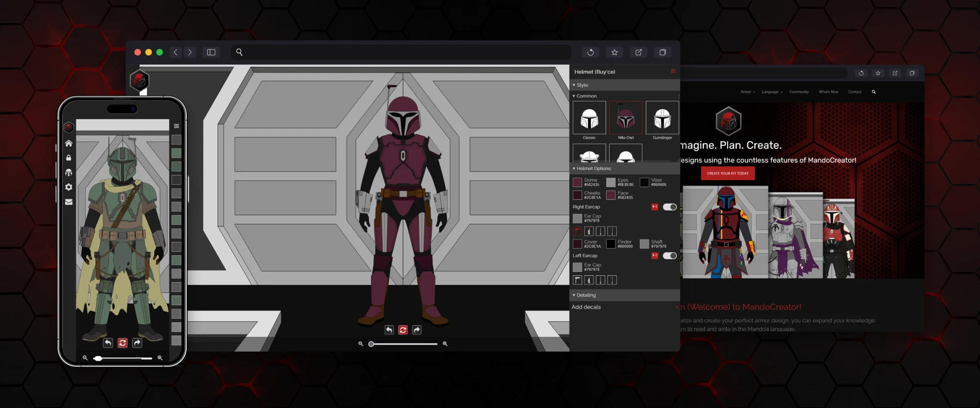Open What's New in the website navigation
The width and height of the screenshot is (980, 408).
(829, 92)
